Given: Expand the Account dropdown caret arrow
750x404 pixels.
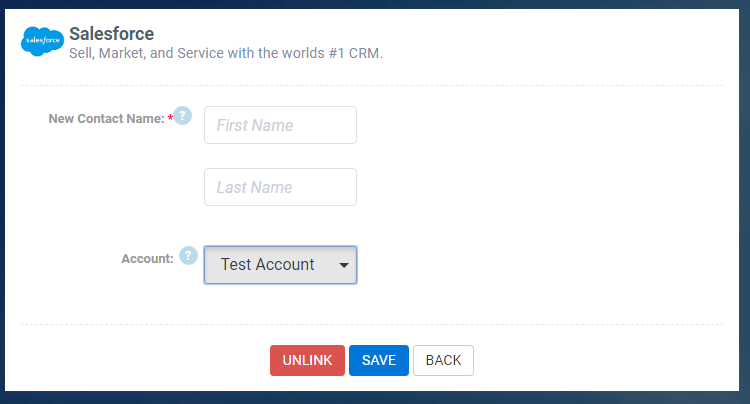Looking at the screenshot, I should point(343,265).
